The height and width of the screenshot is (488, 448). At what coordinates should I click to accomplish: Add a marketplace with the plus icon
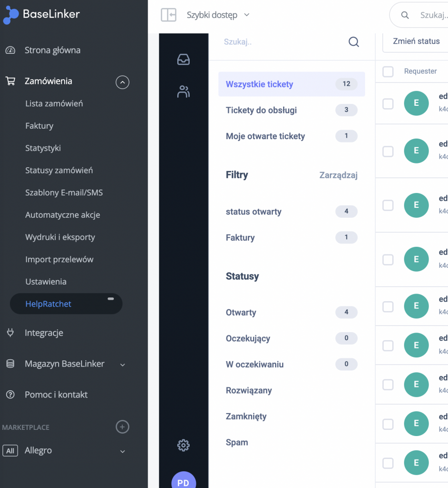click(x=122, y=427)
